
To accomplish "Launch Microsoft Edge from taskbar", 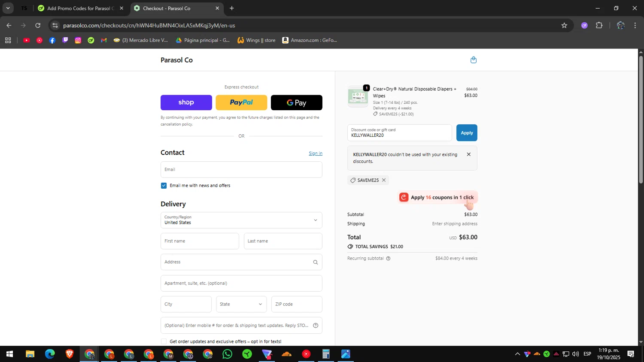I will tap(50, 354).
